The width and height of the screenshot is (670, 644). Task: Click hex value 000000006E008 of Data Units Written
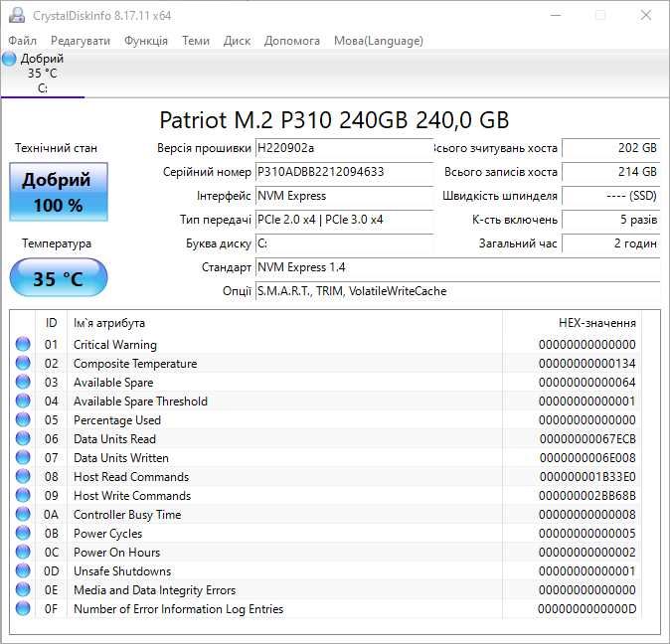click(587, 458)
